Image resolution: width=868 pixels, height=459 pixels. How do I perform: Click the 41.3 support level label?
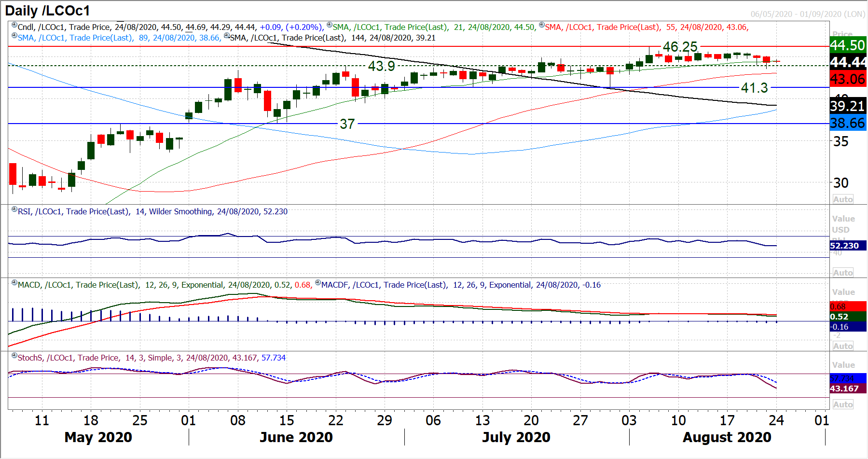click(754, 88)
